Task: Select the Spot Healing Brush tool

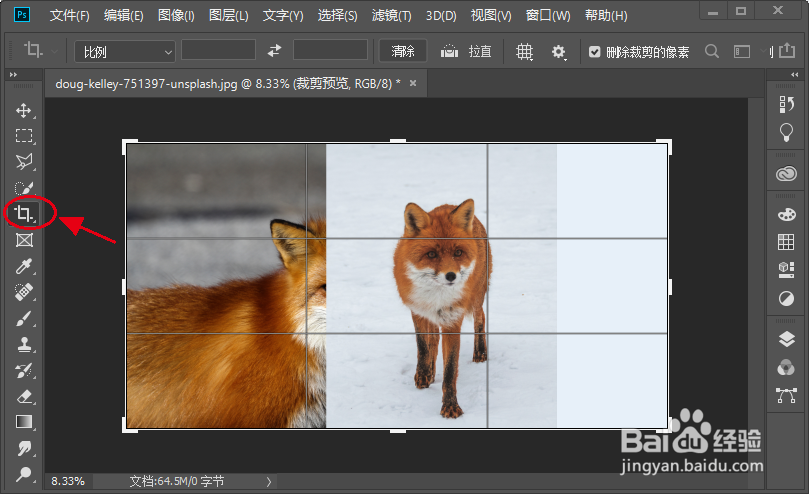Action: (x=24, y=292)
